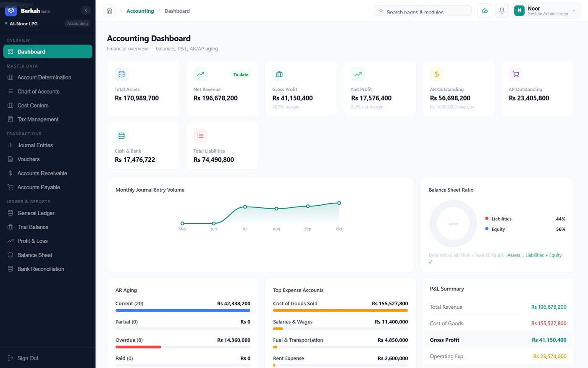Click the red Liabilities legend dot
The width and height of the screenshot is (588, 368).
point(487,219)
